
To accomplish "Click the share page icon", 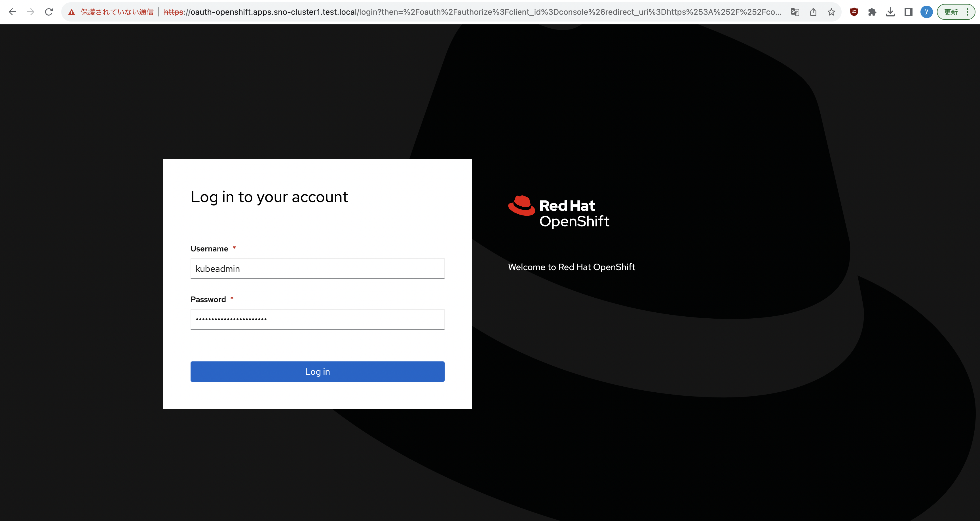I will 813,12.
